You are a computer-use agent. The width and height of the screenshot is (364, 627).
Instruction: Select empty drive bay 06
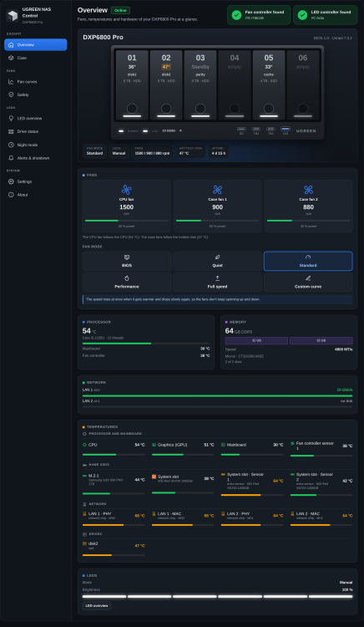pos(303,84)
